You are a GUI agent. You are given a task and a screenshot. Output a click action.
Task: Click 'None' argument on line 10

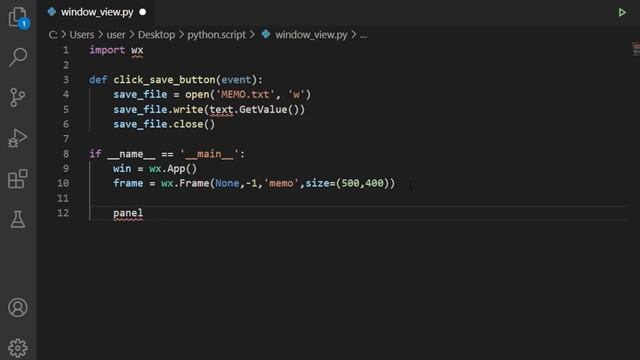pos(227,183)
